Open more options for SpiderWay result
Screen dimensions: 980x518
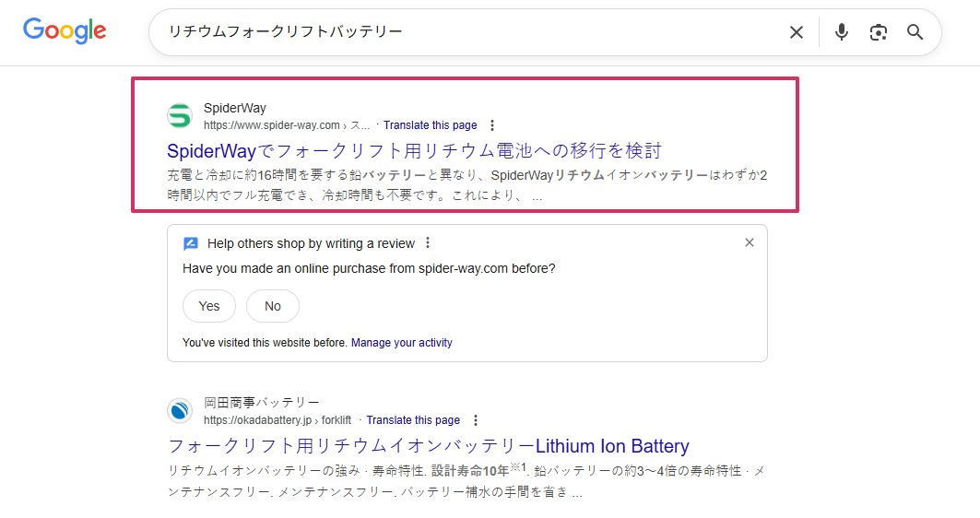point(492,125)
